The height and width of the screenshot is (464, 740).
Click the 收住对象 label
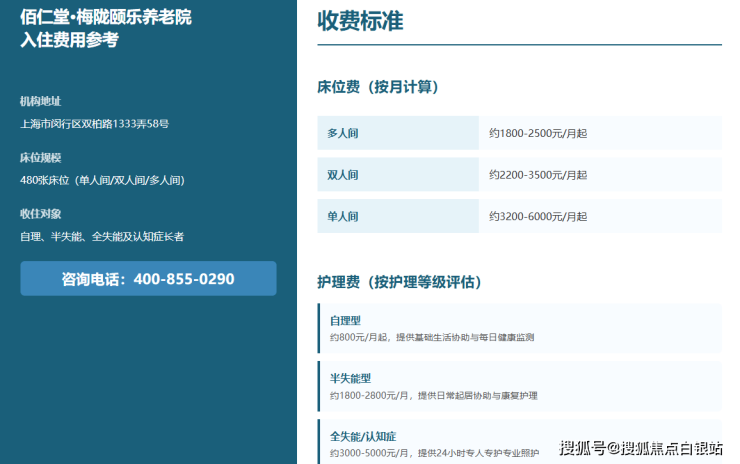pyautogui.click(x=41, y=214)
